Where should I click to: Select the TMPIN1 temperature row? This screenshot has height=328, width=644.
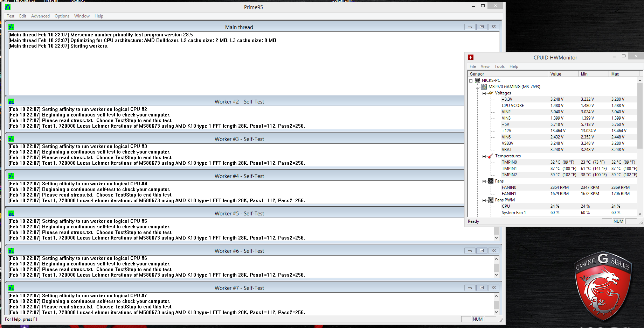(568, 169)
